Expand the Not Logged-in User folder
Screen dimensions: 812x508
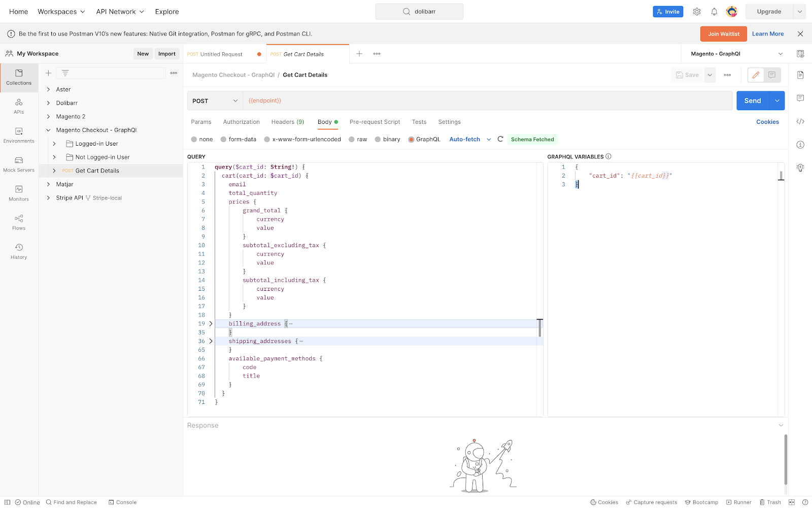pos(54,157)
